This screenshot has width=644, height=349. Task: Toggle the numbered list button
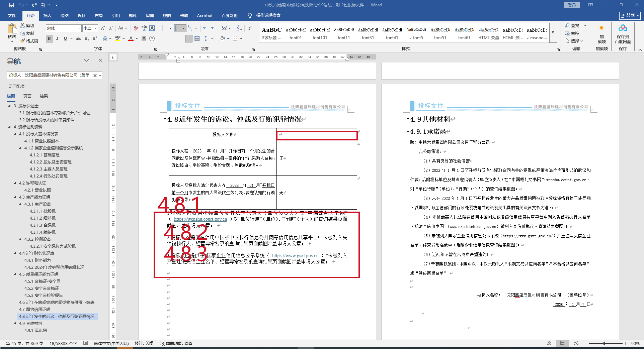[178, 28]
